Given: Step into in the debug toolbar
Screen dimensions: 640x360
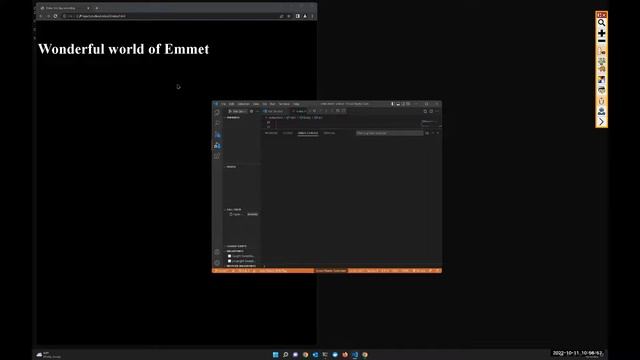Looking at the screenshot, I should [326, 111].
